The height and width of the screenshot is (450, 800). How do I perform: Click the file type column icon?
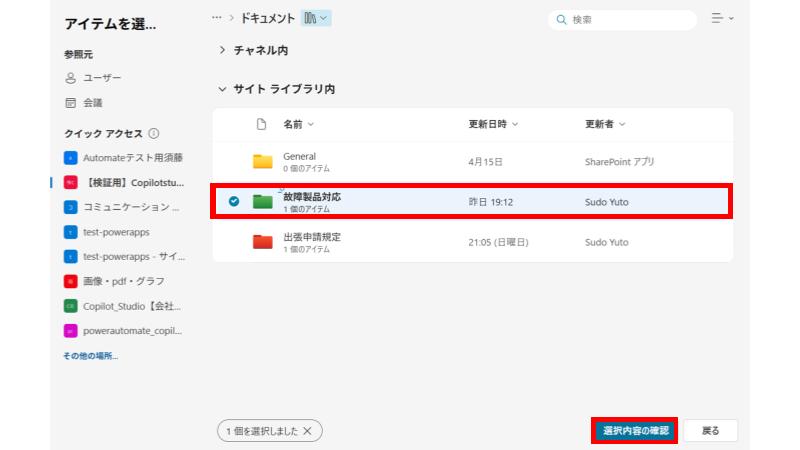261,124
